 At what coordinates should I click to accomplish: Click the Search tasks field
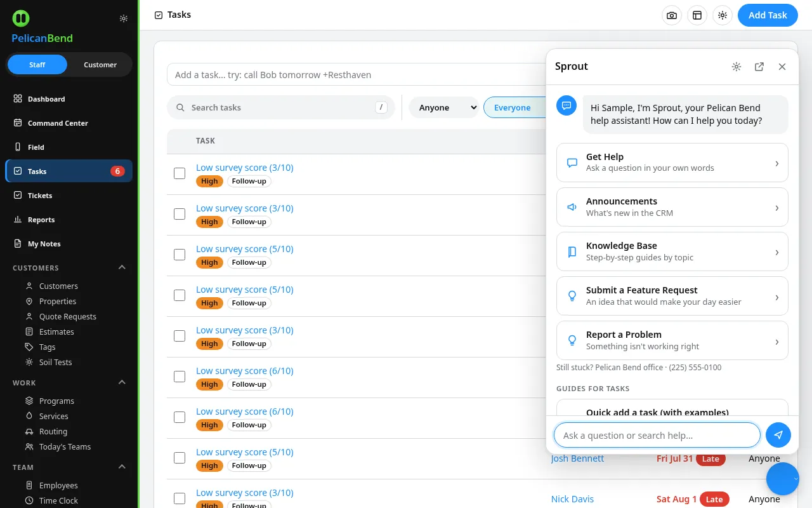point(280,107)
